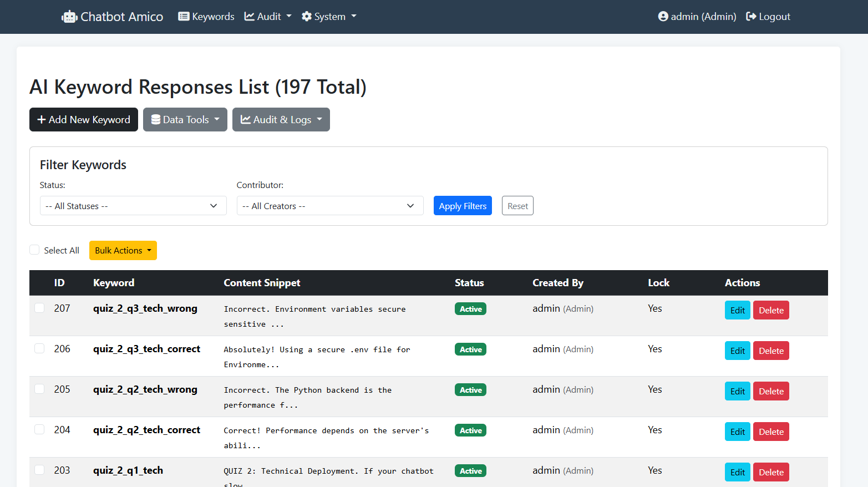Edit keyword quiz_2_q2_tech_correct

tap(738, 432)
